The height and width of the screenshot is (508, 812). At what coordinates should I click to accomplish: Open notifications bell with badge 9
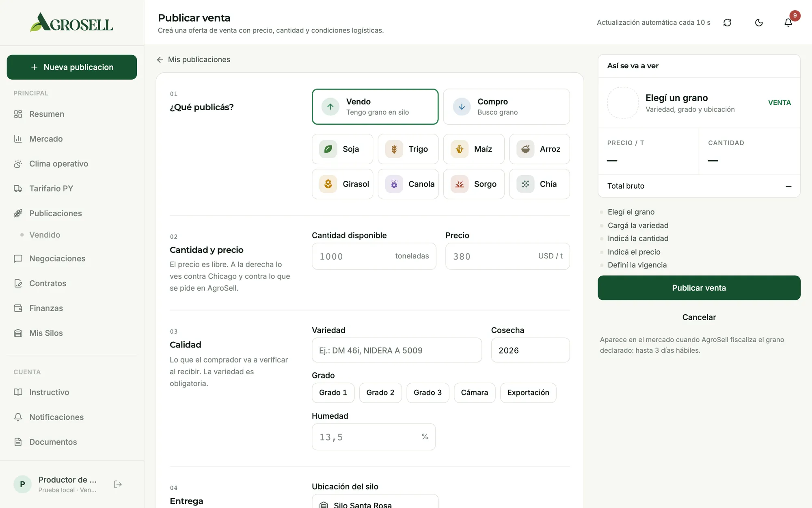[x=788, y=22]
